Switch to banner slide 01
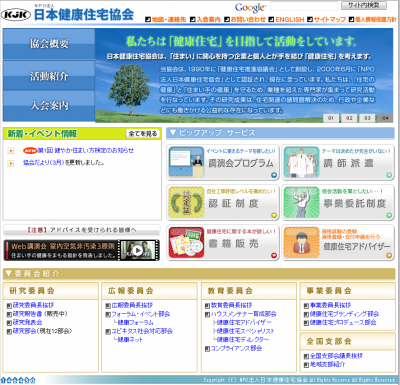 [331, 118]
